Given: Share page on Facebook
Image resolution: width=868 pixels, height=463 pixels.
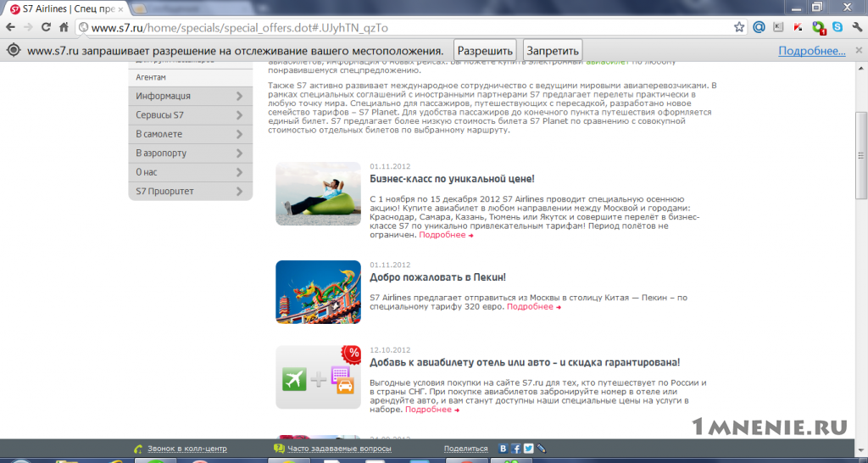Looking at the screenshot, I should pos(515,449).
